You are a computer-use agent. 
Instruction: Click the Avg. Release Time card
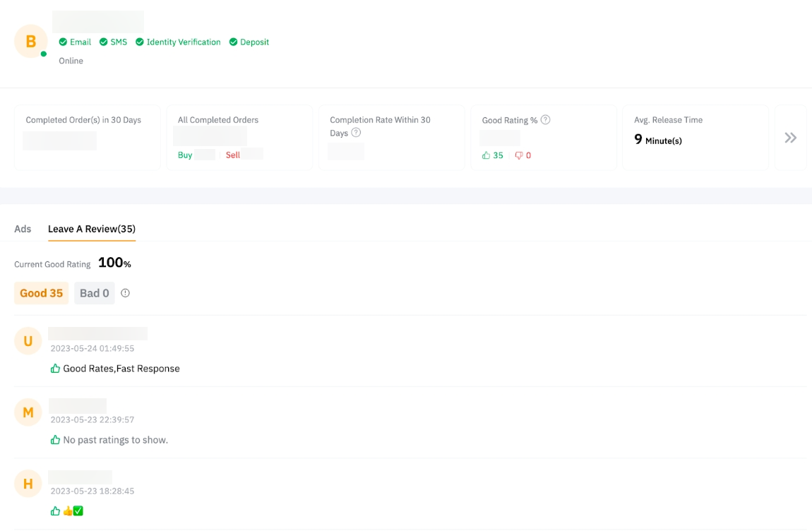pos(695,138)
